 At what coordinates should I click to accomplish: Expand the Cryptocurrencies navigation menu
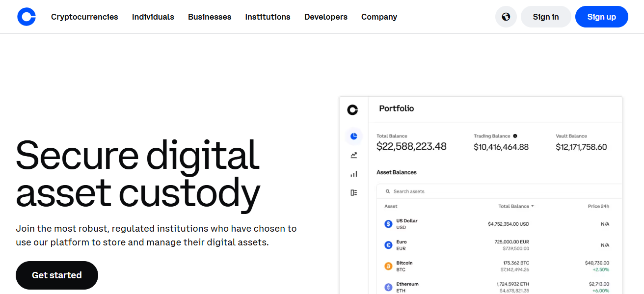[84, 16]
